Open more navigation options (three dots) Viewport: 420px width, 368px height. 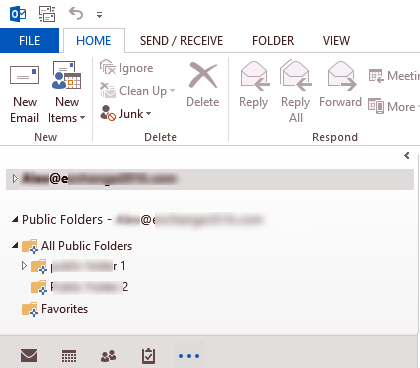(x=189, y=356)
